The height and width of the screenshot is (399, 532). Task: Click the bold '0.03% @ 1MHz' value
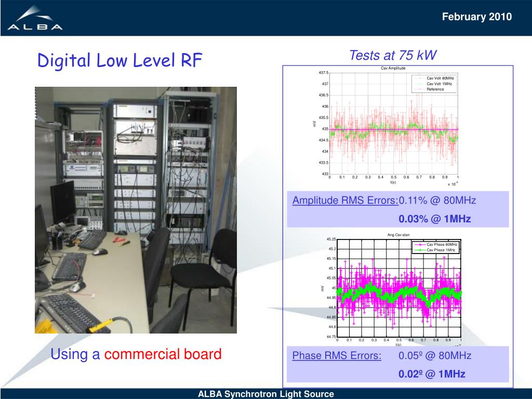pyautogui.click(x=435, y=219)
